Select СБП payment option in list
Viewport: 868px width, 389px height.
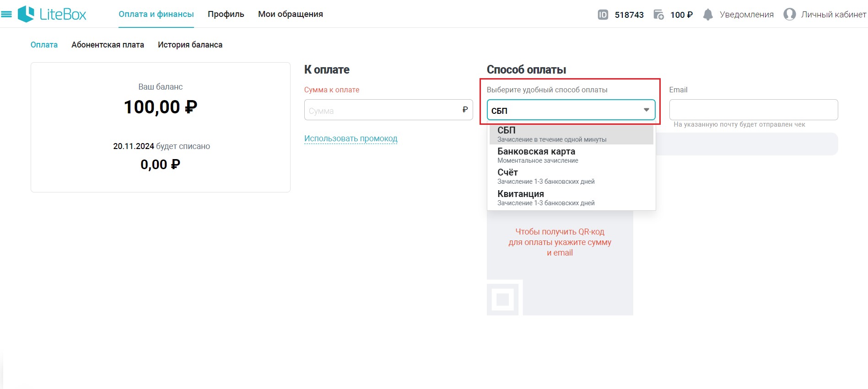click(x=571, y=134)
